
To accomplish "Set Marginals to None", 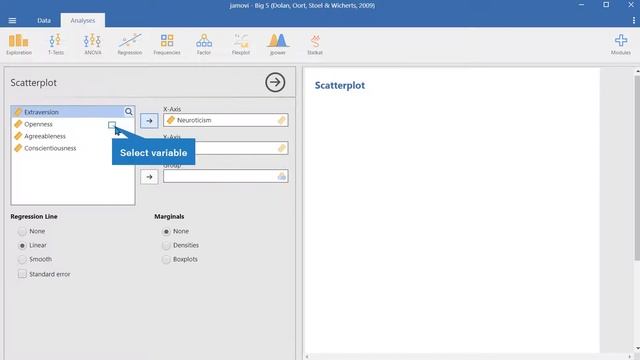I will [x=166, y=231].
